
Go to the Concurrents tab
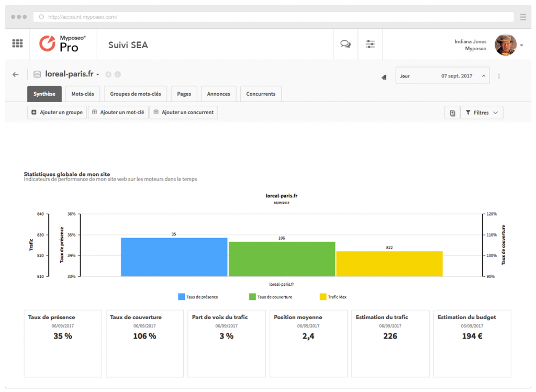coord(261,94)
